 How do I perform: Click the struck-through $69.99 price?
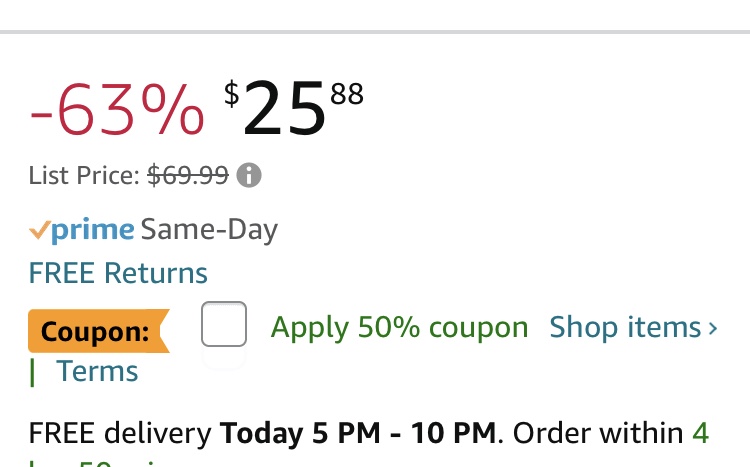[187, 176]
